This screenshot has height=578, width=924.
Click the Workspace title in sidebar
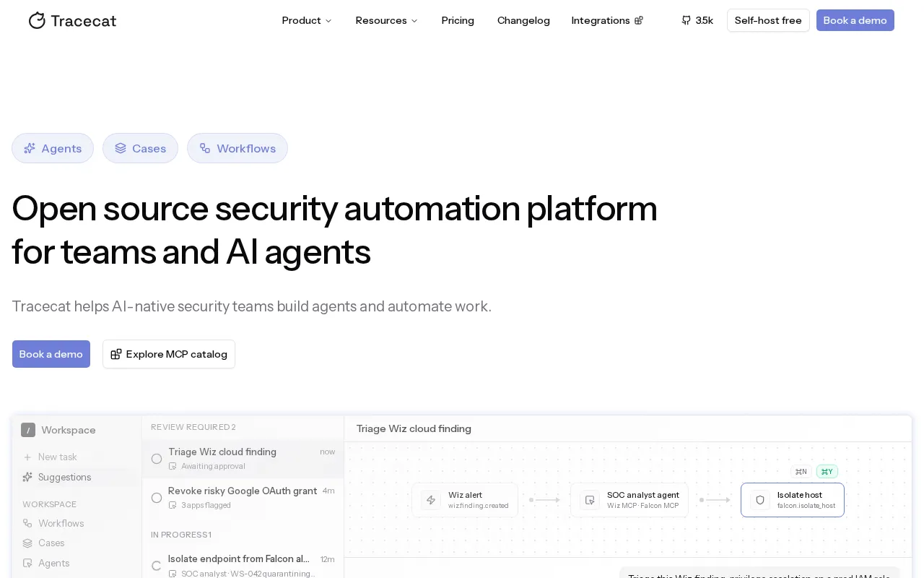click(x=69, y=430)
